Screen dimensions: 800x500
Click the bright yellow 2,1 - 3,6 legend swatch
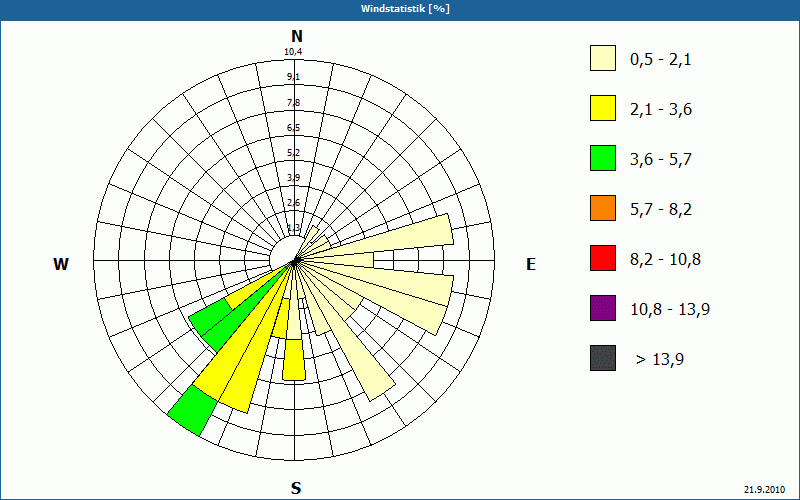click(603, 108)
